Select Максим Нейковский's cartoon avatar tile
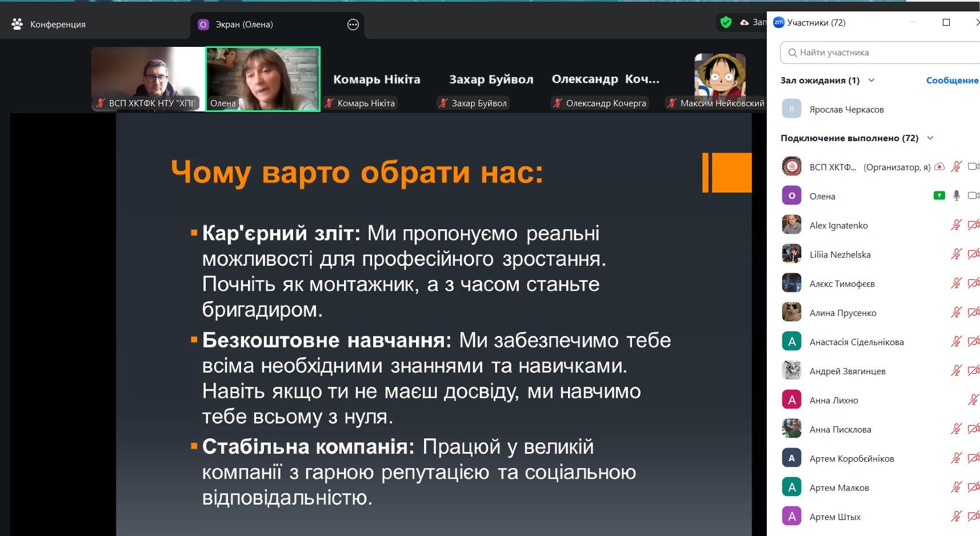The height and width of the screenshot is (536, 980). (x=719, y=77)
